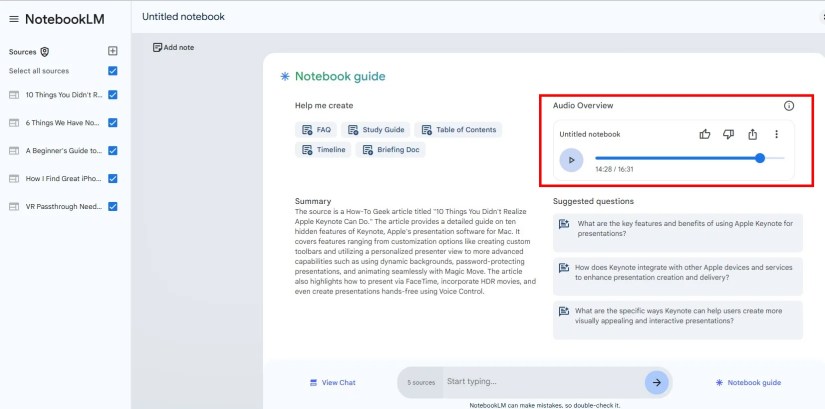Ask the suggested question about visually appealing presentations
825x409 pixels.
click(x=678, y=320)
